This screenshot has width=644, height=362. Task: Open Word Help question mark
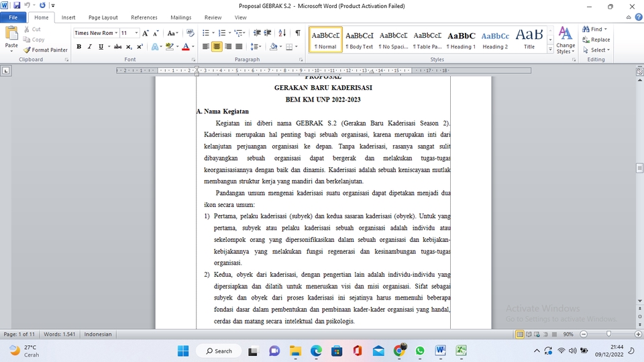[x=639, y=17]
